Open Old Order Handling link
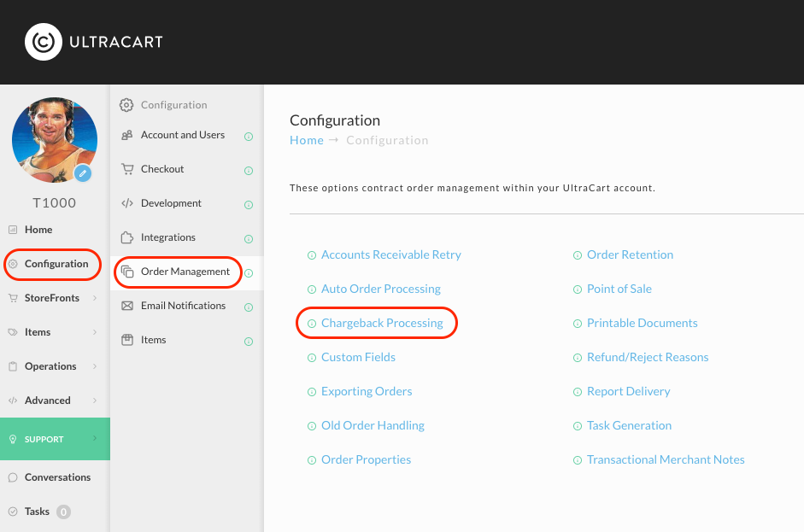This screenshot has height=532, width=804. click(x=373, y=425)
